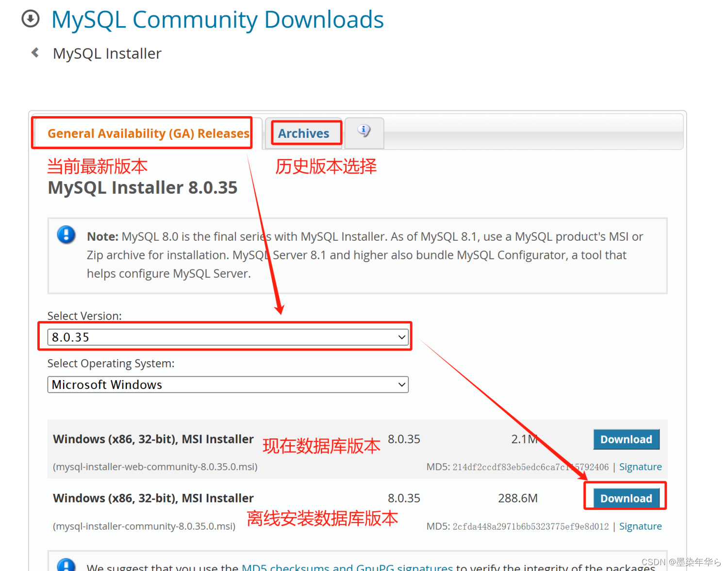
Task: Click the 288.6M file size value
Action: click(518, 498)
